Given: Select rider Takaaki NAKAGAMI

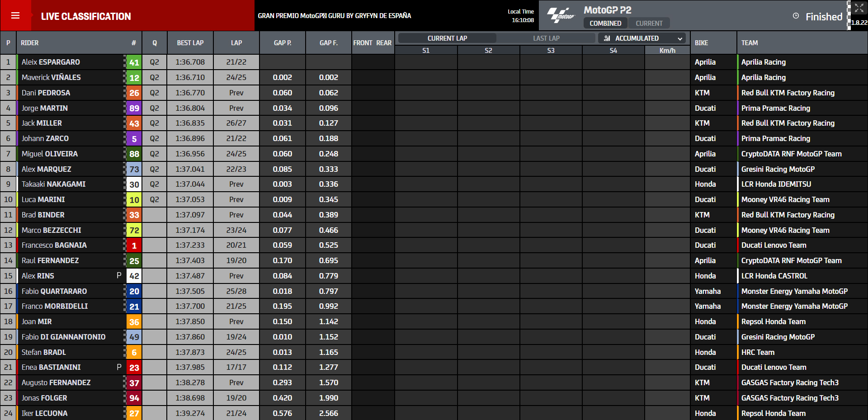Looking at the screenshot, I should click(x=53, y=184).
